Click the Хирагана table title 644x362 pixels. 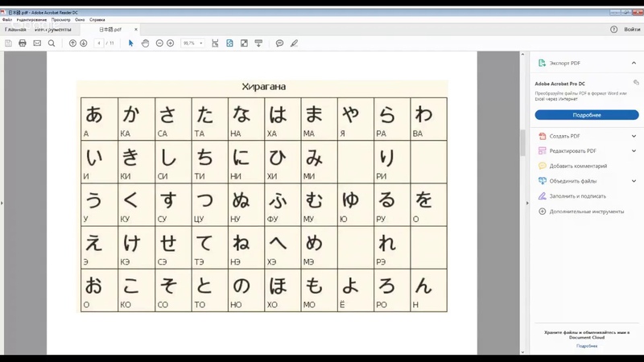(x=264, y=87)
